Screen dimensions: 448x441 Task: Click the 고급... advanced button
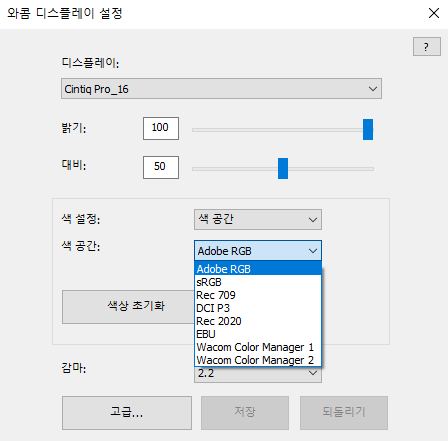tap(127, 413)
